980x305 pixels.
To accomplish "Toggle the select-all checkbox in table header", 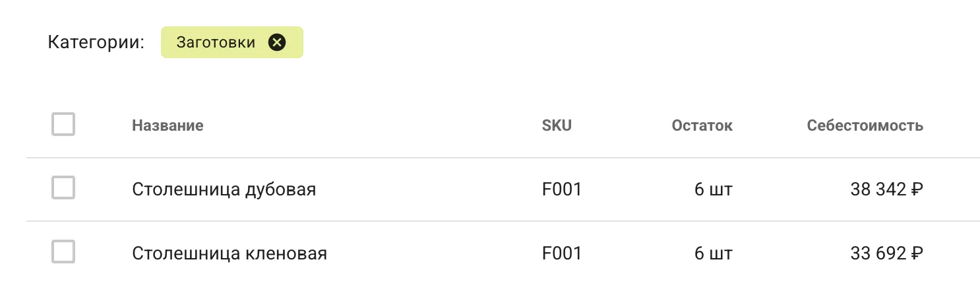I will [63, 125].
